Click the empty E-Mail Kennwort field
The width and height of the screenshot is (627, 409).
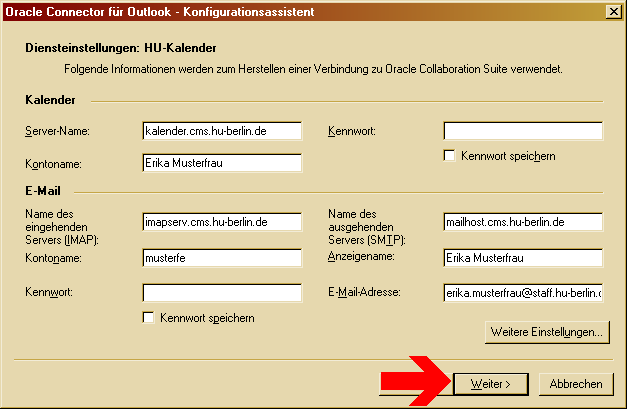[222, 293]
